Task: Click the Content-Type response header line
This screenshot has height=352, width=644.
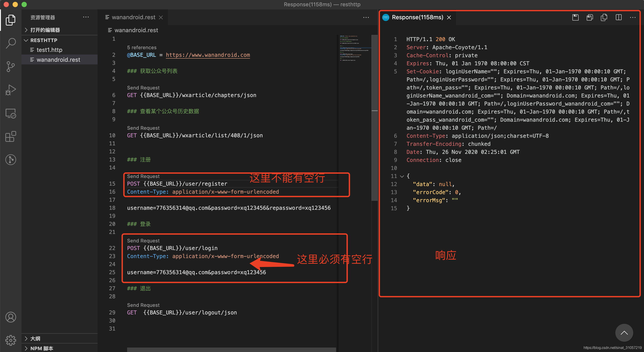Action: click(478, 136)
